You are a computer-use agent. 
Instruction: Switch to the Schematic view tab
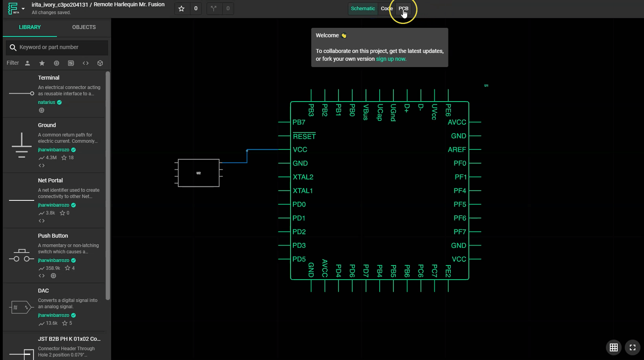pyautogui.click(x=363, y=9)
